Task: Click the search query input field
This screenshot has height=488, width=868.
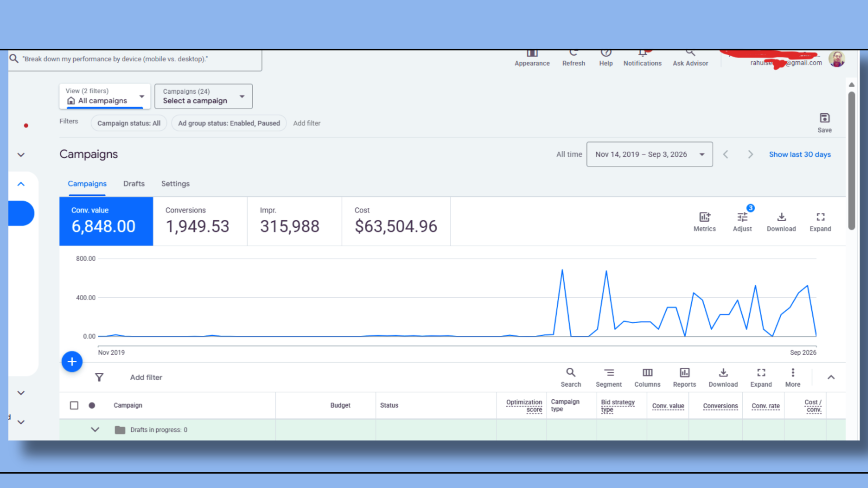Action: tap(135, 59)
